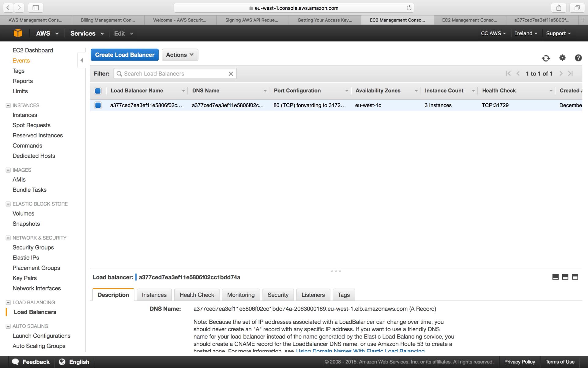Click the AWS orange cube home icon
The width and height of the screenshot is (588, 368).
point(18,33)
